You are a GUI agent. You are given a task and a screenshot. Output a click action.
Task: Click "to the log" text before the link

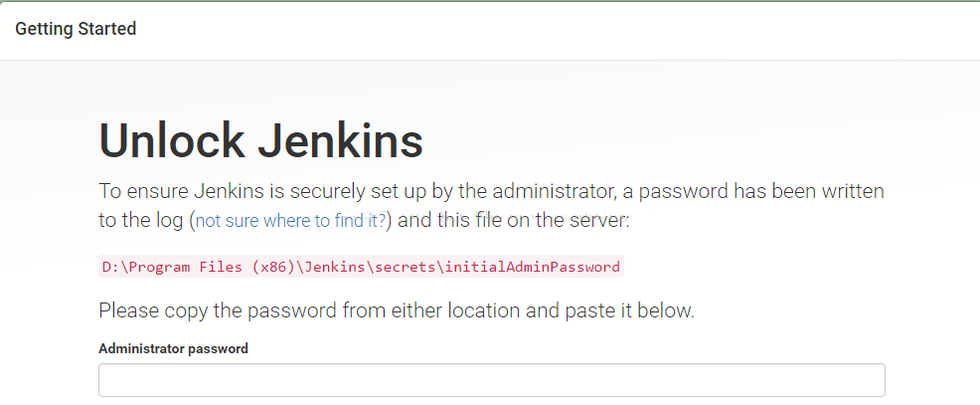[x=141, y=221]
